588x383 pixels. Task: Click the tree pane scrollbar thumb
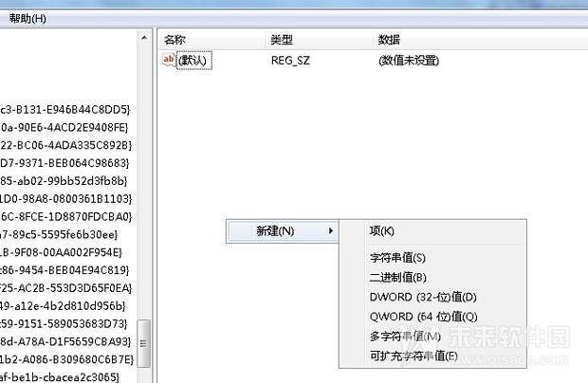(x=143, y=343)
